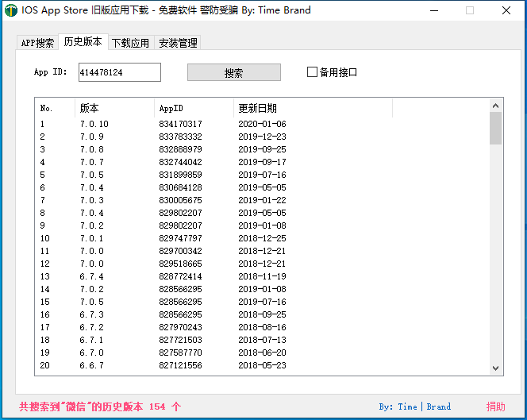Click the vertical scrollbar thumb
Viewport: 527px width, 420px height.
[495, 129]
